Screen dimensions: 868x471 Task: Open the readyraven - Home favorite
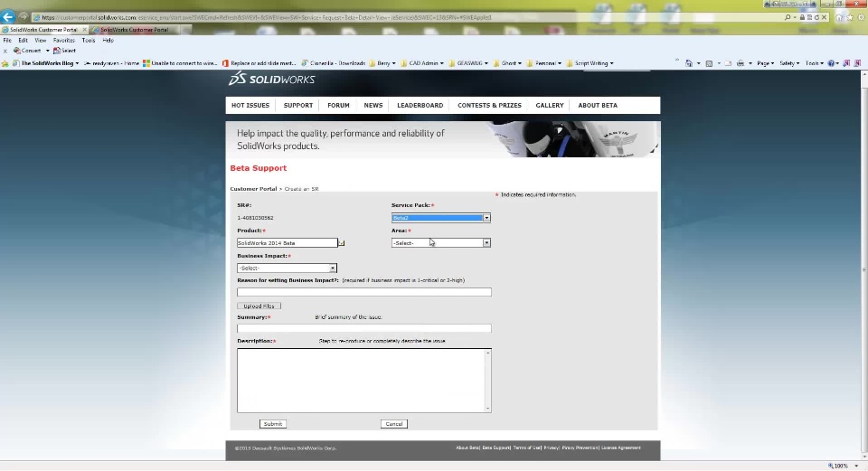pos(111,63)
